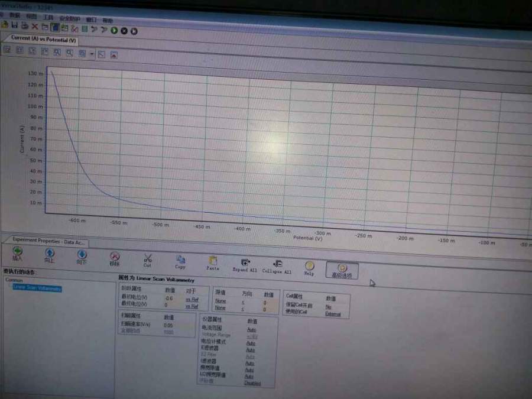Click the first vs Ref link
Screen dimensions: 532x399
tap(192, 300)
